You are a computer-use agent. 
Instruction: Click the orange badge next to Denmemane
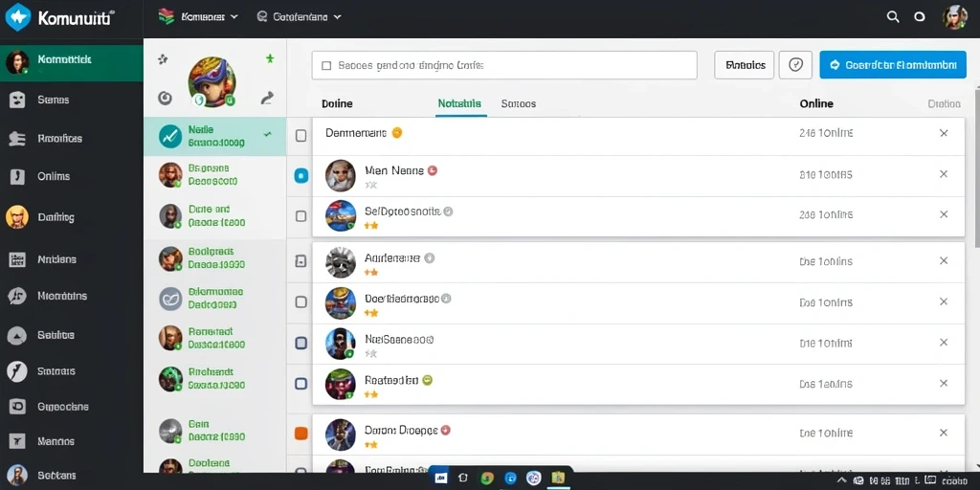tap(396, 132)
